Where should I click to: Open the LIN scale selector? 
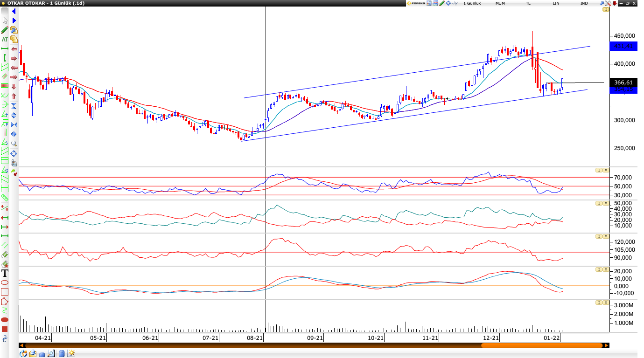coord(556,3)
